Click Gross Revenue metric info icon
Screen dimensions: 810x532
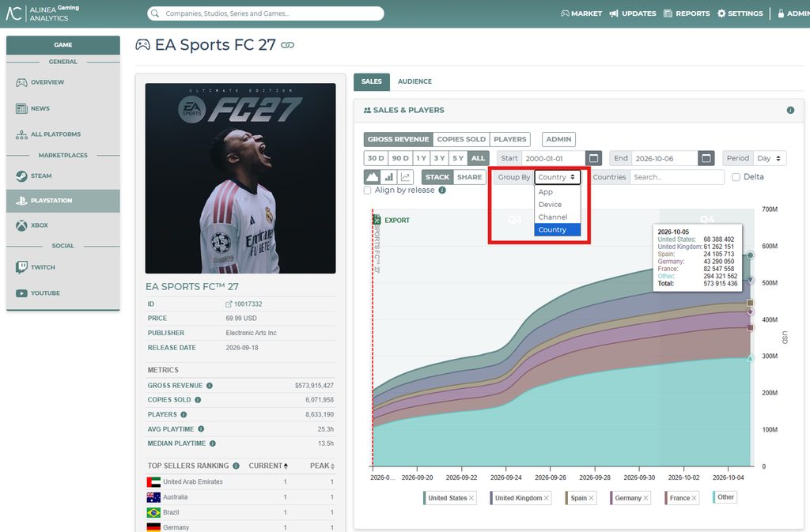pyautogui.click(x=209, y=386)
